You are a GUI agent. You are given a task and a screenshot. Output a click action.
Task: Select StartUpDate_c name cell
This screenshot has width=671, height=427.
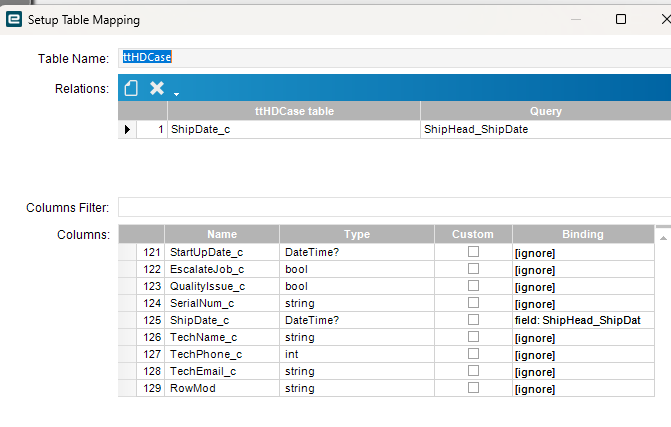point(222,252)
